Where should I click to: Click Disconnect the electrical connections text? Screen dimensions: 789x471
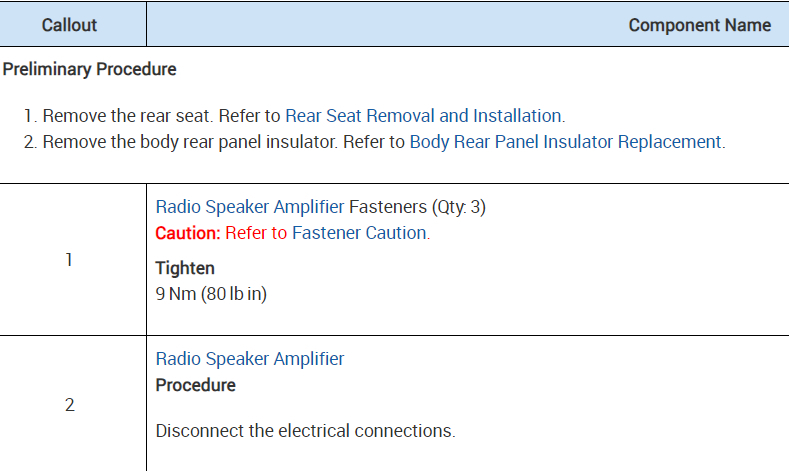[x=305, y=431]
